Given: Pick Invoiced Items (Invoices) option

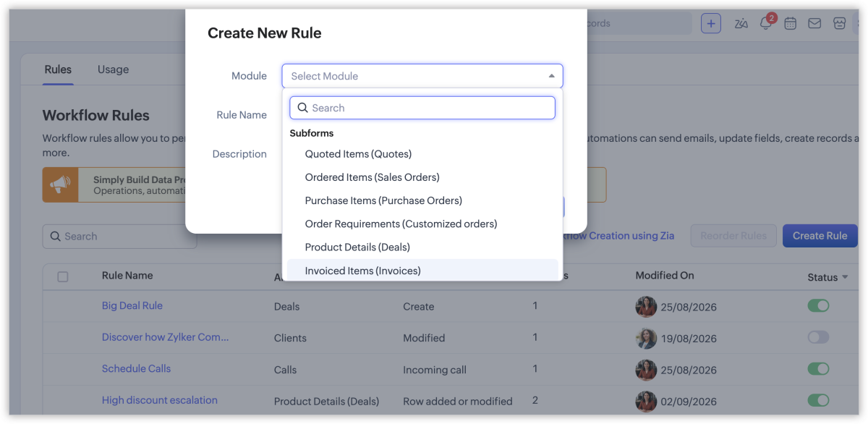Looking at the screenshot, I should (422, 271).
